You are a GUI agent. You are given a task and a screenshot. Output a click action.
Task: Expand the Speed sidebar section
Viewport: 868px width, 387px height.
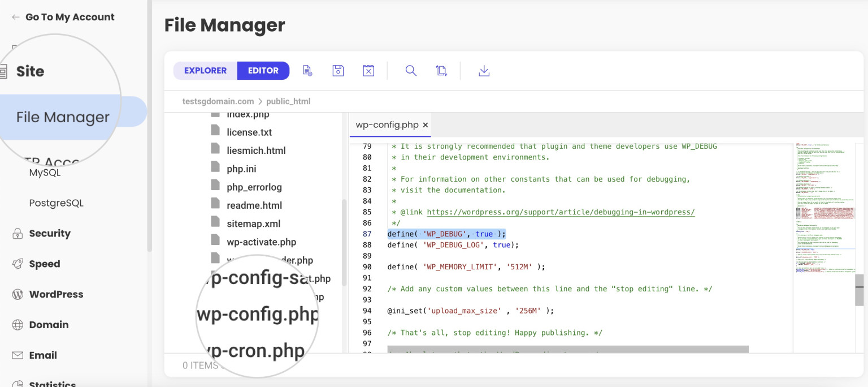pyautogui.click(x=45, y=264)
